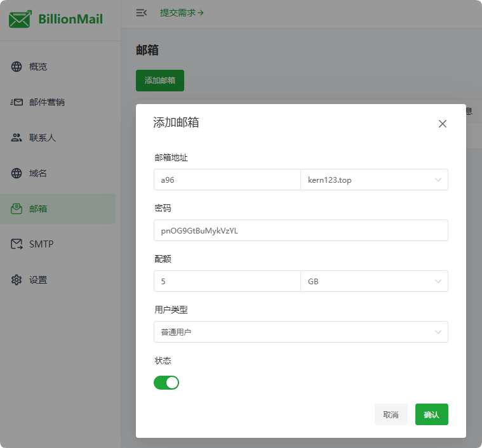Click the mail marketing icon beside 邮件营销
This screenshot has width=482, height=448.
coord(17,102)
